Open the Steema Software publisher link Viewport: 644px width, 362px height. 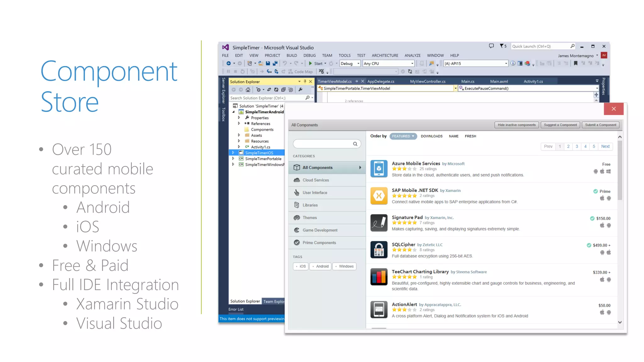coord(471,272)
